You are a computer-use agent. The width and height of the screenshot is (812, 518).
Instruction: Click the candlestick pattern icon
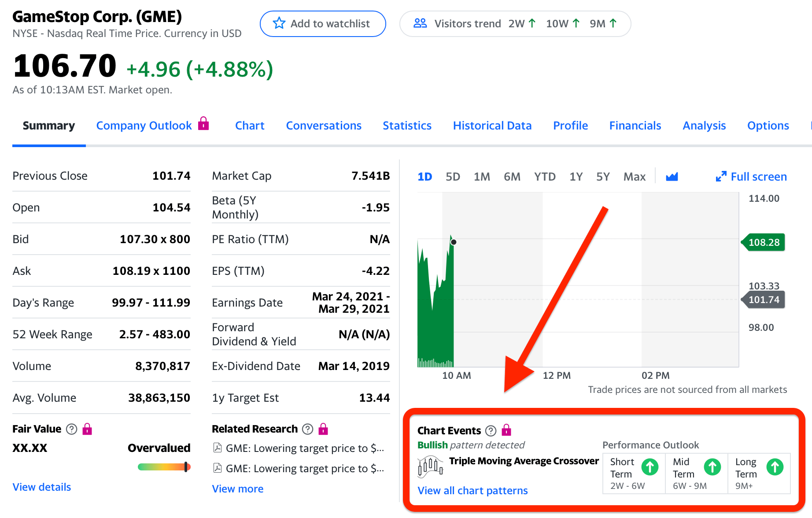pyautogui.click(x=430, y=467)
